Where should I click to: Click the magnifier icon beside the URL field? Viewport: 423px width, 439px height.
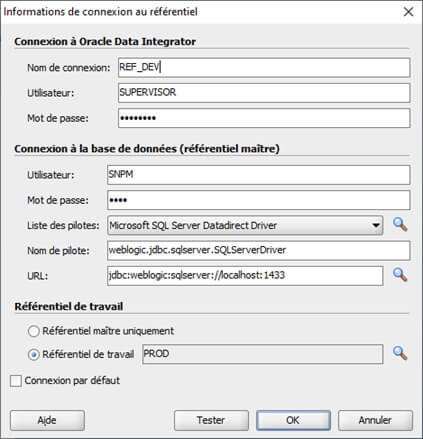(x=400, y=275)
